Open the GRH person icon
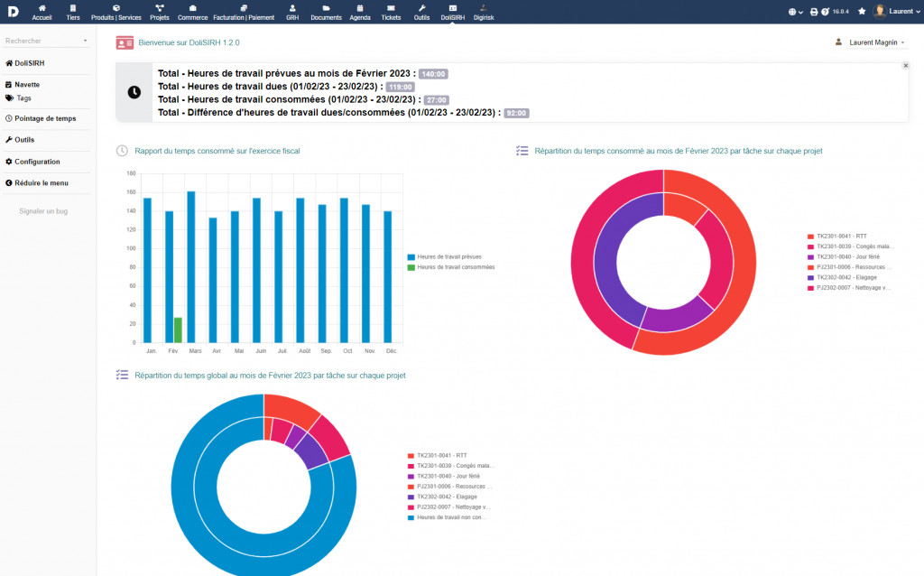 [292, 8]
